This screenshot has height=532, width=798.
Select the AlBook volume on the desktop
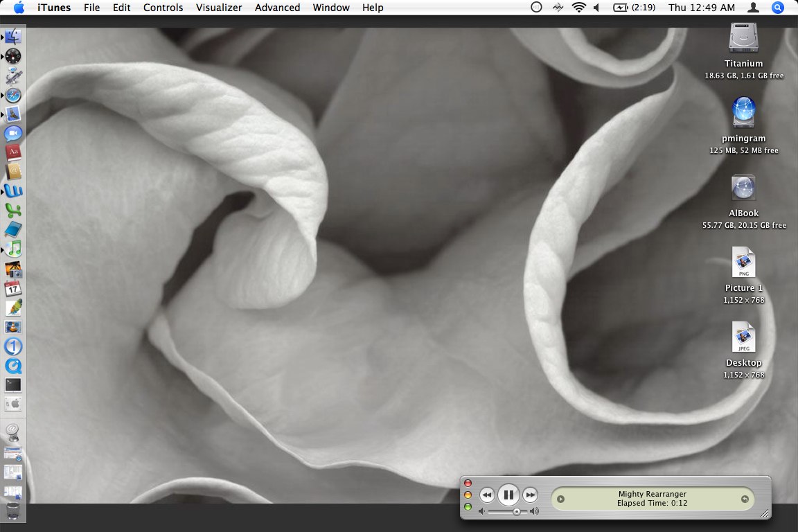(x=743, y=188)
